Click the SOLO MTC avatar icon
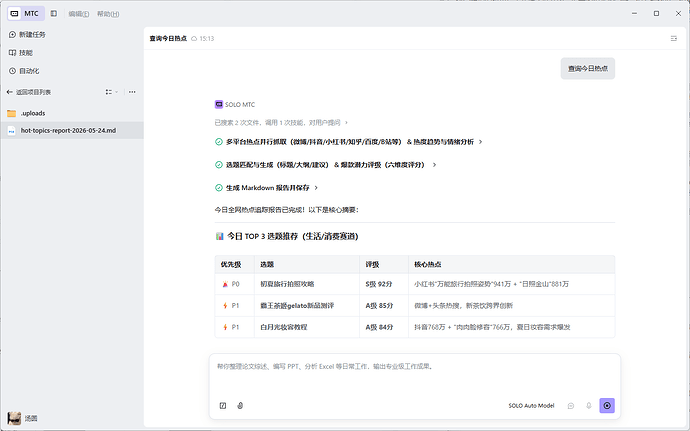The width and height of the screenshot is (690, 431). pos(219,104)
